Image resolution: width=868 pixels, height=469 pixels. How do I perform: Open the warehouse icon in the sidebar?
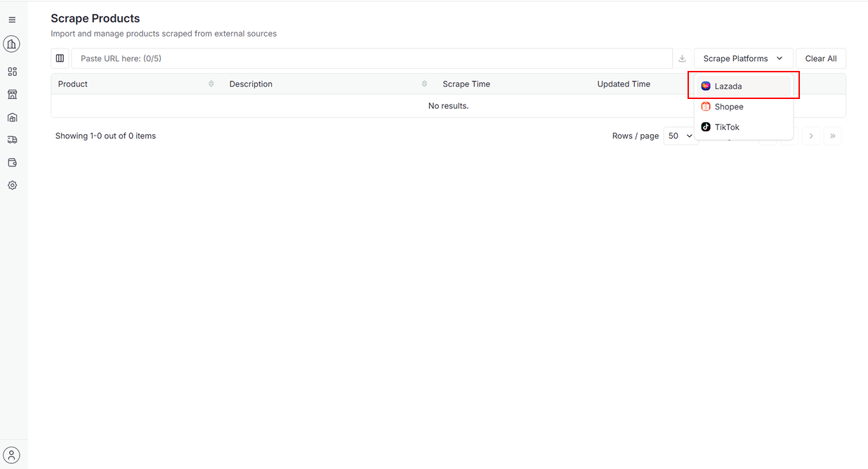[12, 117]
